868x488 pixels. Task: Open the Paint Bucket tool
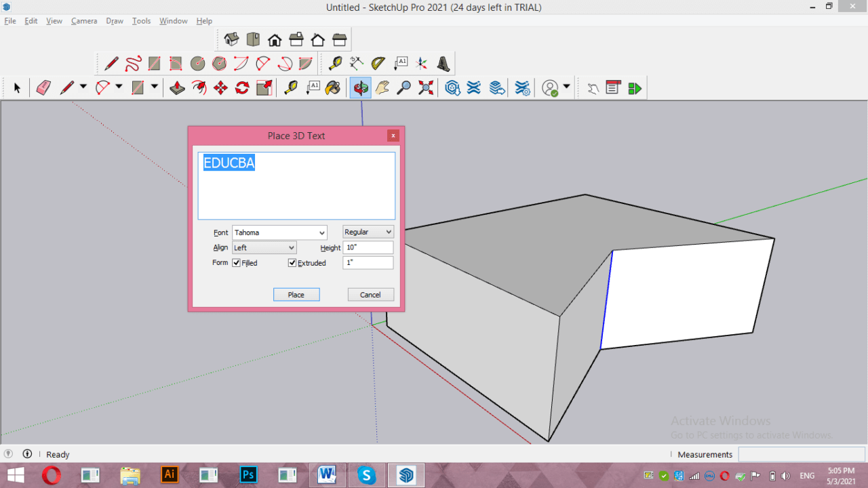point(332,87)
